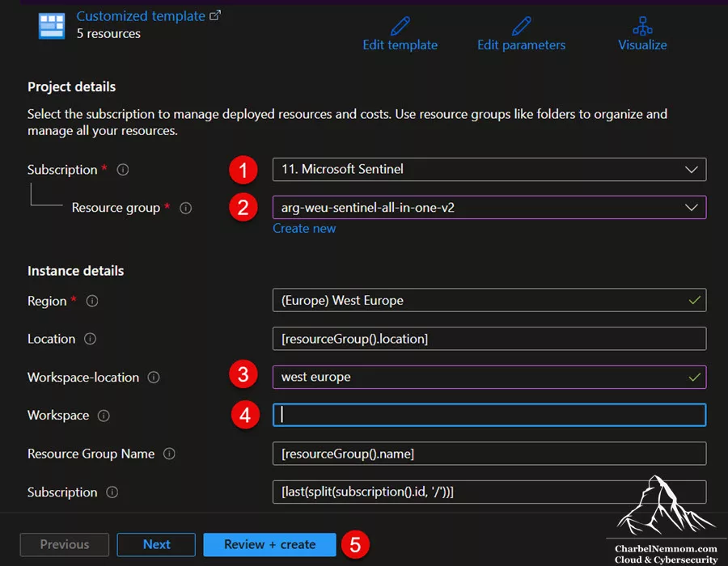Click the external link icon beside Customized template
Image resolution: width=728 pixels, height=566 pixels.
[215, 15]
